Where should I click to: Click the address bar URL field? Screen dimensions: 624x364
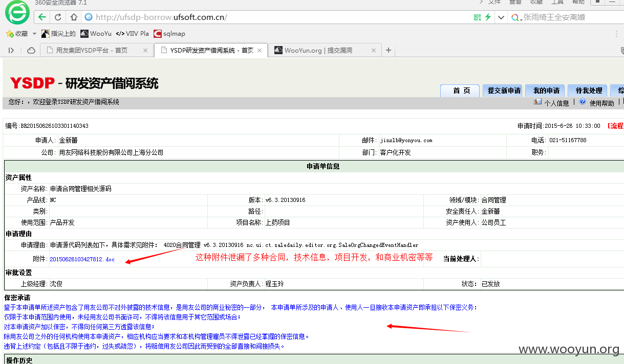[276, 17]
